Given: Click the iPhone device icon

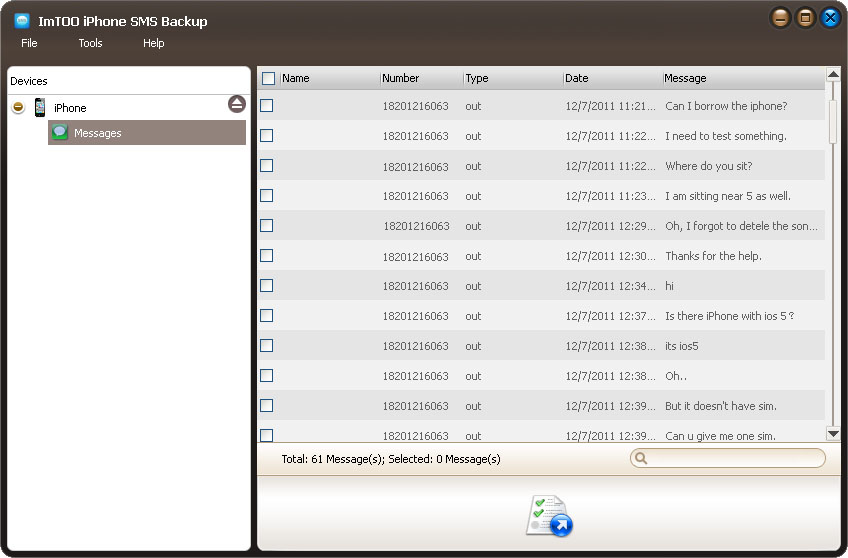Looking at the screenshot, I should point(39,108).
